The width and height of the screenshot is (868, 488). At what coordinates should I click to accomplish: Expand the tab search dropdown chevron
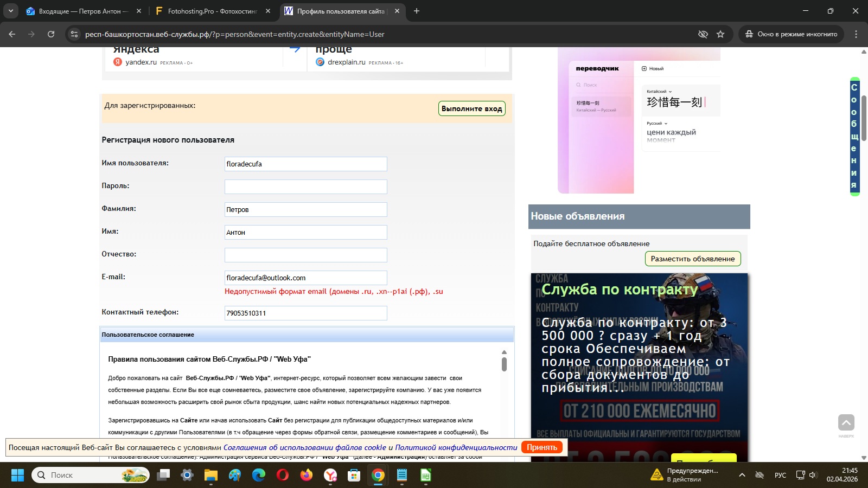10,11
